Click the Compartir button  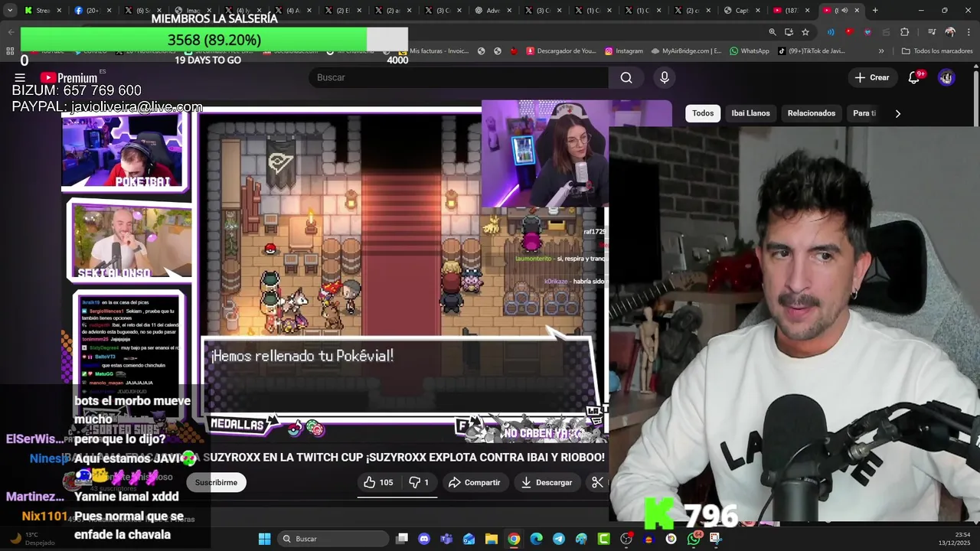[475, 482]
